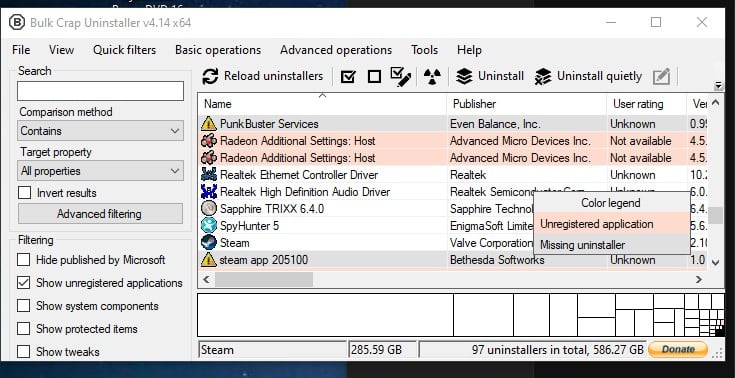
Task: Open the File menu
Action: (x=21, y=50)
